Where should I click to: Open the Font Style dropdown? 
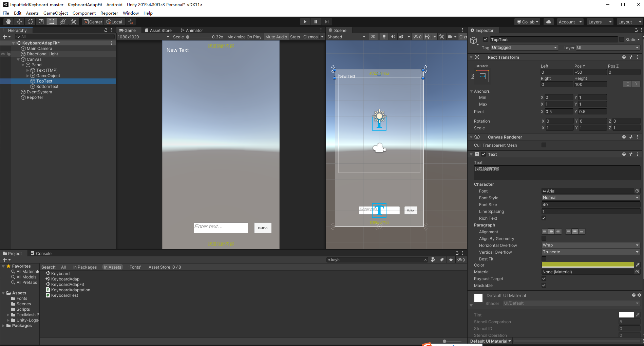pos(591,198)
